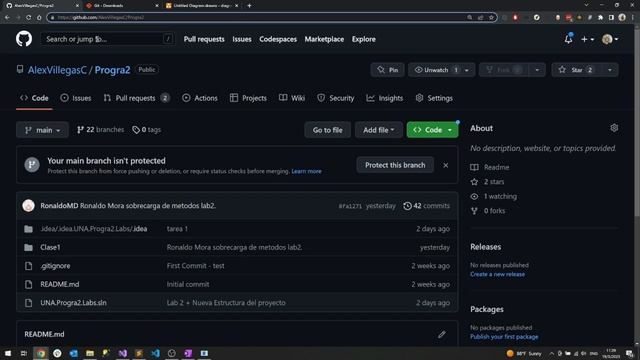The width and height of the screenshot is (640, 360).
Task: Open the AlexVillegasC owner profile link
Action: pyautogui.click(x=57, y=70)
